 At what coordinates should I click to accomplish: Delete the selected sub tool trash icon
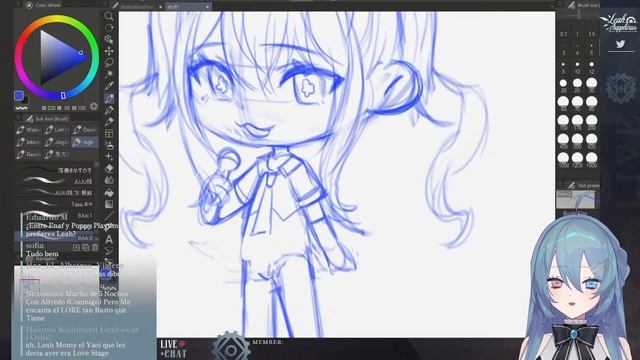pyautogui.click(x=95, y=247)
